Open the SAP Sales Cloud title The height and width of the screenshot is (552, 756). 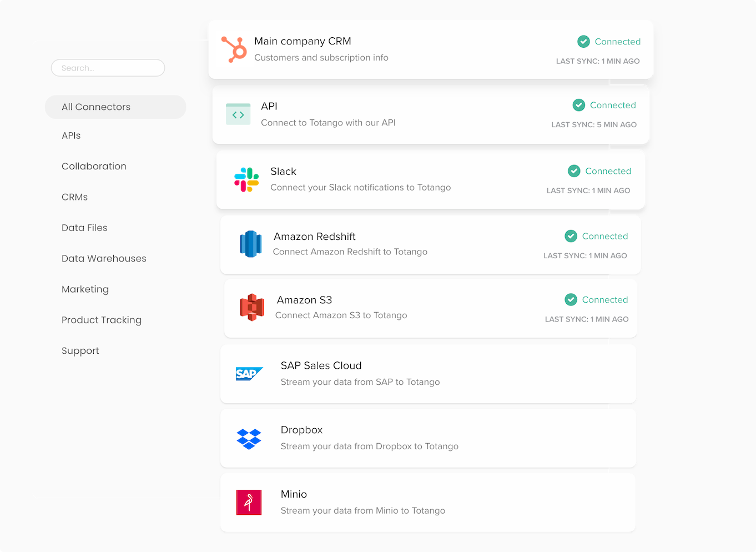[321, 365]
